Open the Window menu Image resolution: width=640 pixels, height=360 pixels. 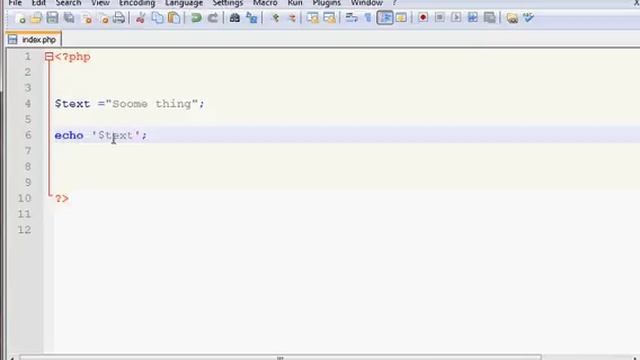[x=367, y=3]
